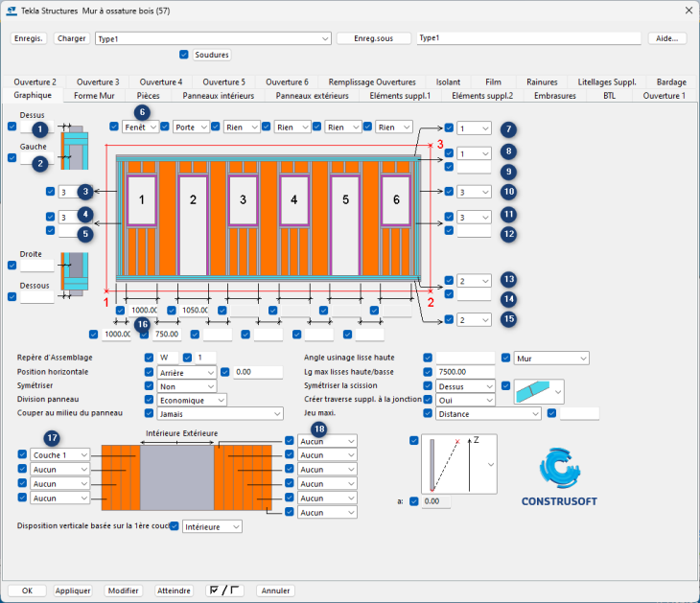Image resolution: width=700 pixels, height=603 pixels.
Task: Click numbered marker 6 above Fenêt dropdown
Action: pyautogui.click(x=142, y=111)
